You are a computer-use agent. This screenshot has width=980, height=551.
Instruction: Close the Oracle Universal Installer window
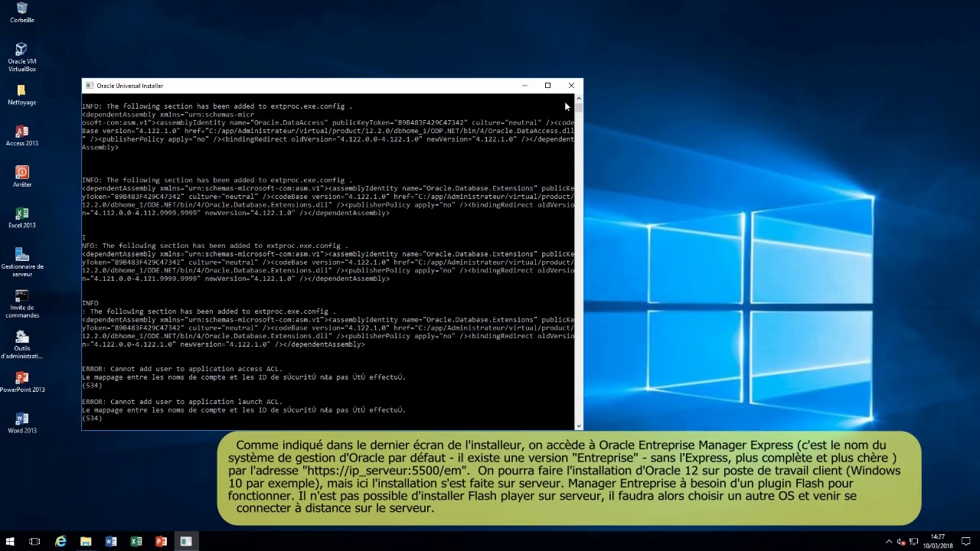click(x=571, y=86)
